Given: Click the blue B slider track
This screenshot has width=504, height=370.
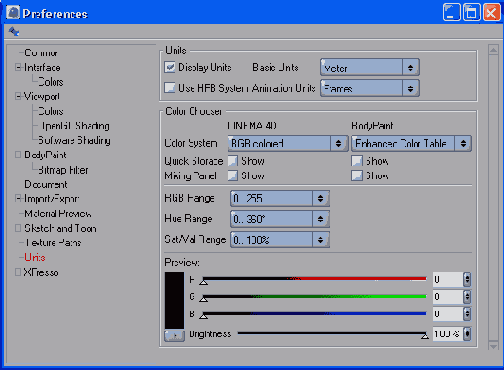Looking at the screenshot, I should pyautogui.click(x=314, y=313).
